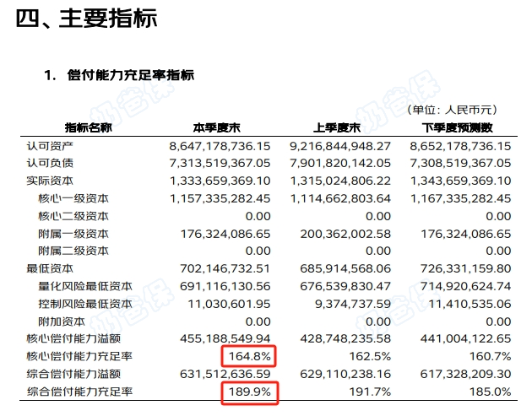Click the value 1,167,335,282.45
The height and width of the screenshot is (416, 532).
pyautogui.click(x=461, y=198)
